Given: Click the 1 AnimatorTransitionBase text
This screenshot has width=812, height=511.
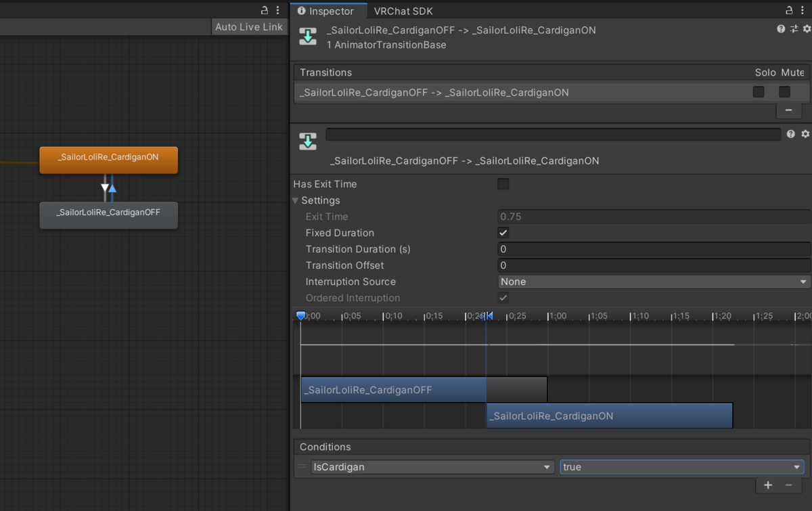Looking at the screenshot, I should coord(386,45).
